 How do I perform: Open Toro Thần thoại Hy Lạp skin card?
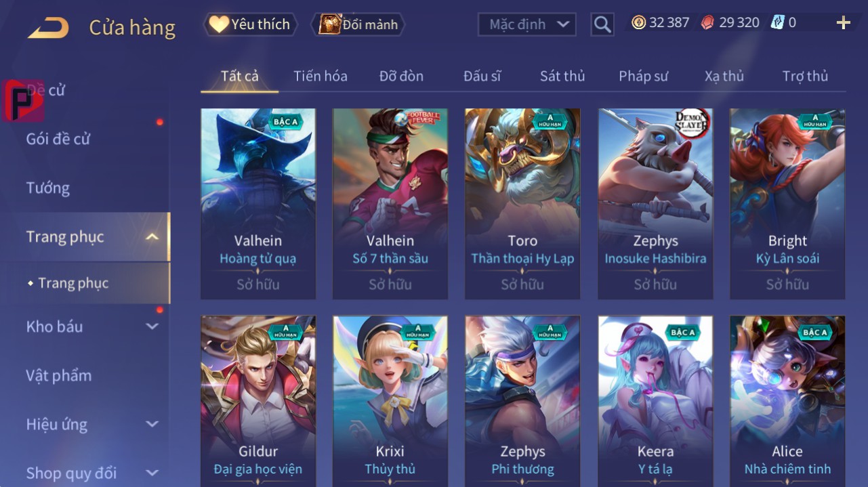point(522,204)
